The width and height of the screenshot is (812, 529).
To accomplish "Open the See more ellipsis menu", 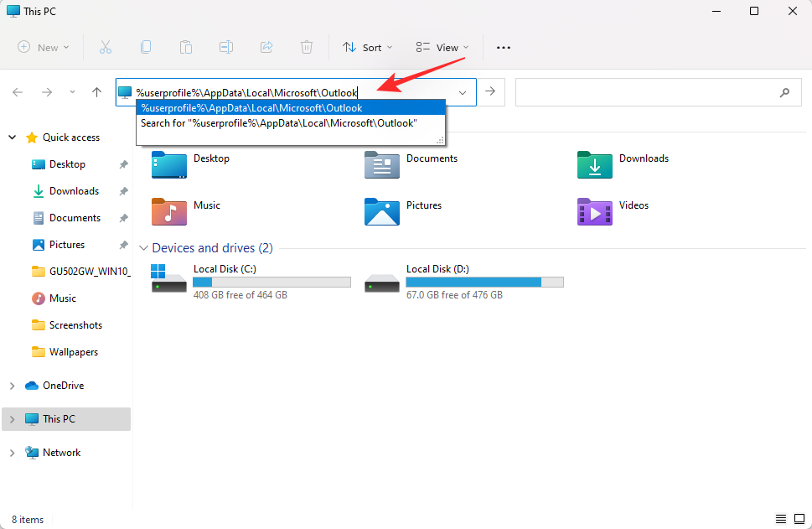I will [504, 48].
